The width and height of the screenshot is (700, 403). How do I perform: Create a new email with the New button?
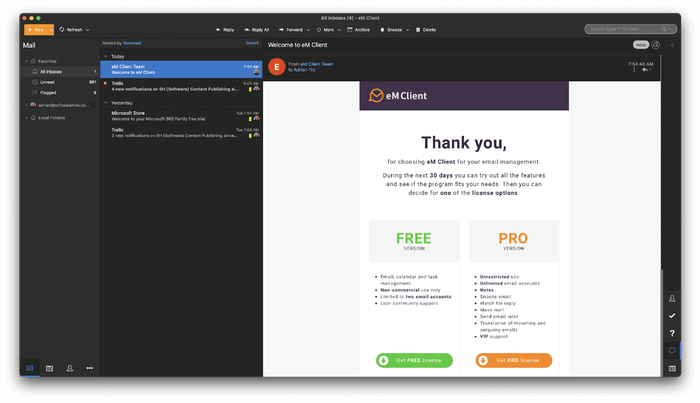pos(36,30)
